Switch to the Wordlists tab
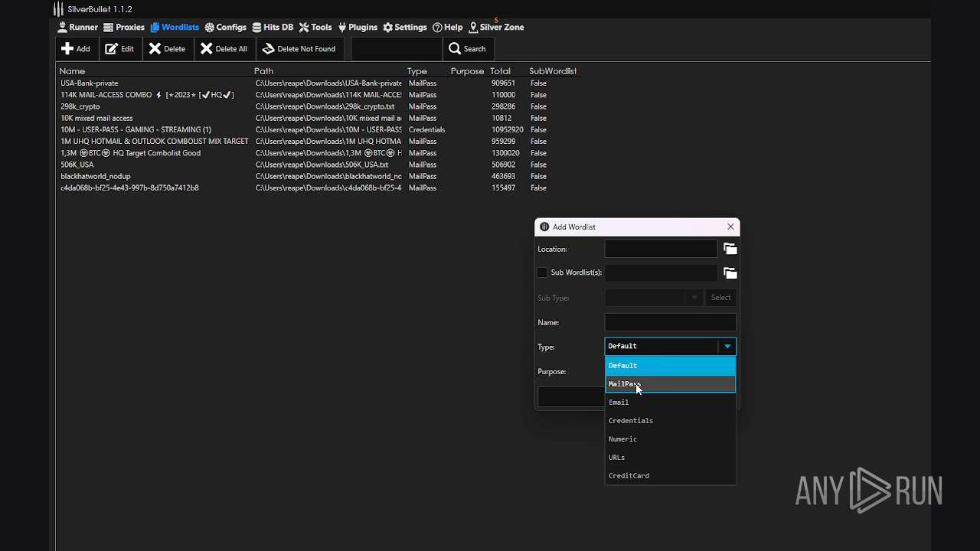Viewport: 980px width, 551px height. 175,27
